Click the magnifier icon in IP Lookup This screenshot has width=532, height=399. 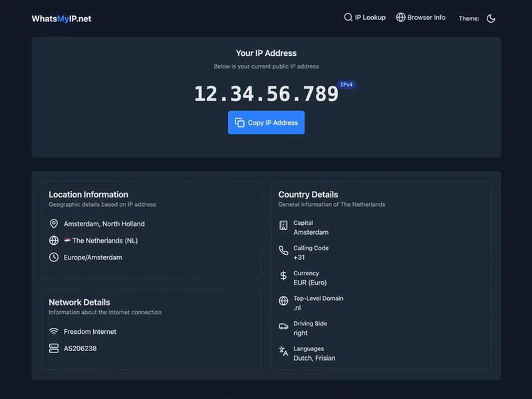(348, 17)
